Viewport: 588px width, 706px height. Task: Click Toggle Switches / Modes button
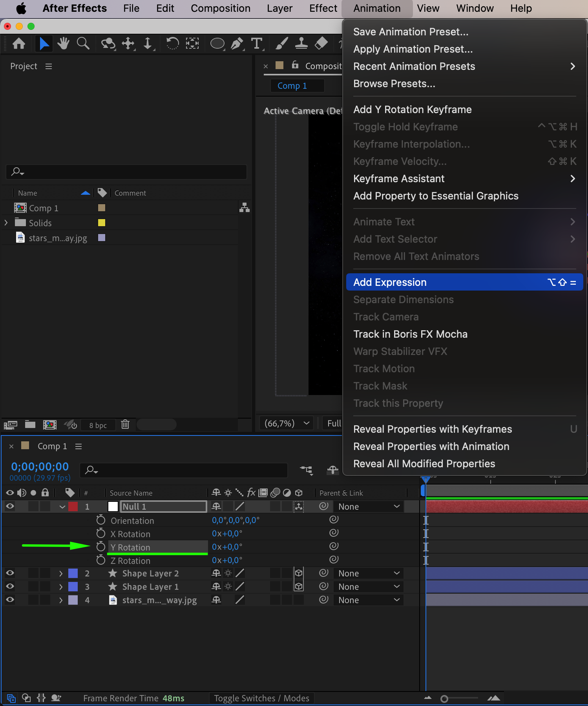click(x=261, y=698)
